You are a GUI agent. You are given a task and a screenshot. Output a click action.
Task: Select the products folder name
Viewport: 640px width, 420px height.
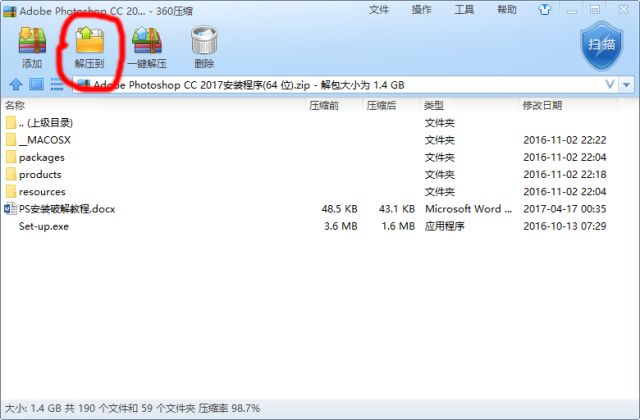tap(40, 175)
